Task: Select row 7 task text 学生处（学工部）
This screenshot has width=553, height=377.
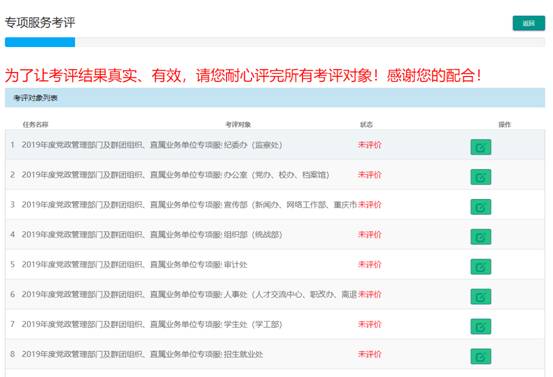Action: point(152,324)
